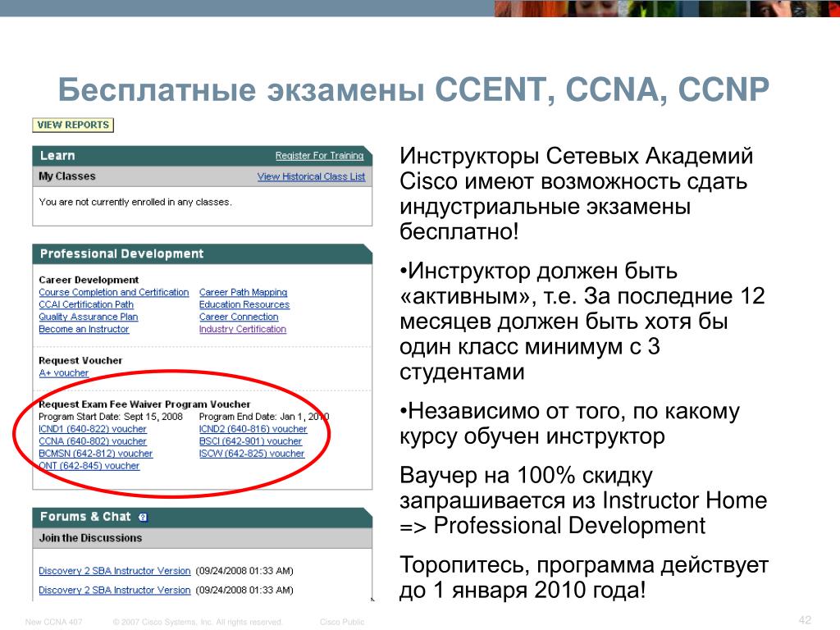Click the '© 2007 Cisco Systems' copyright footer
The image size is (840, 630).
198,622
